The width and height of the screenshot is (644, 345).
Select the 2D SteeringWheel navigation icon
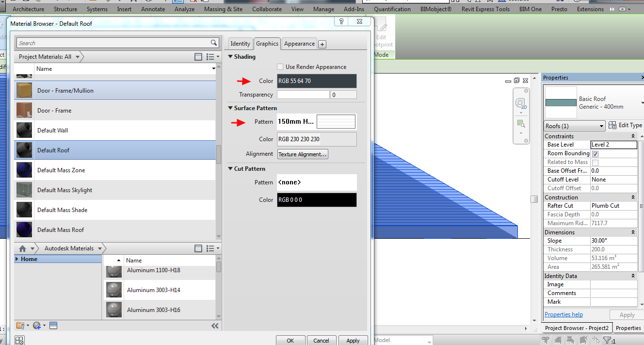(x=521, y=103)
